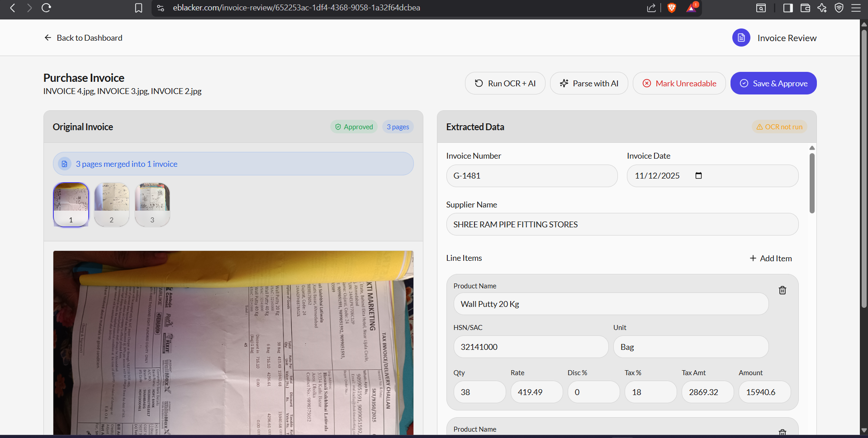Edit the Supplier Name field
Screen dimensions: 868x438
(622, 224)
